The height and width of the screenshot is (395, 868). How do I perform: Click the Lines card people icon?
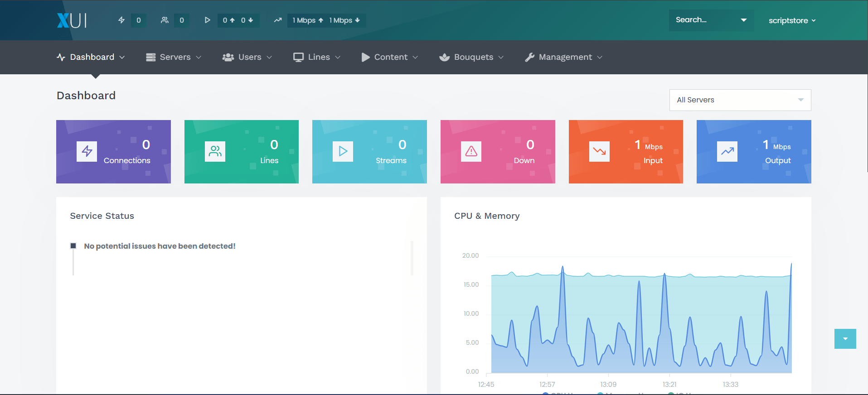pos(215,151)
